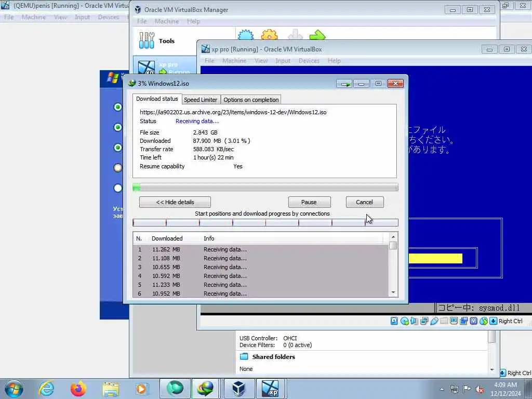Click Hide details button
The width and height of the screenshot is (532, 399).
pos(175,202)
